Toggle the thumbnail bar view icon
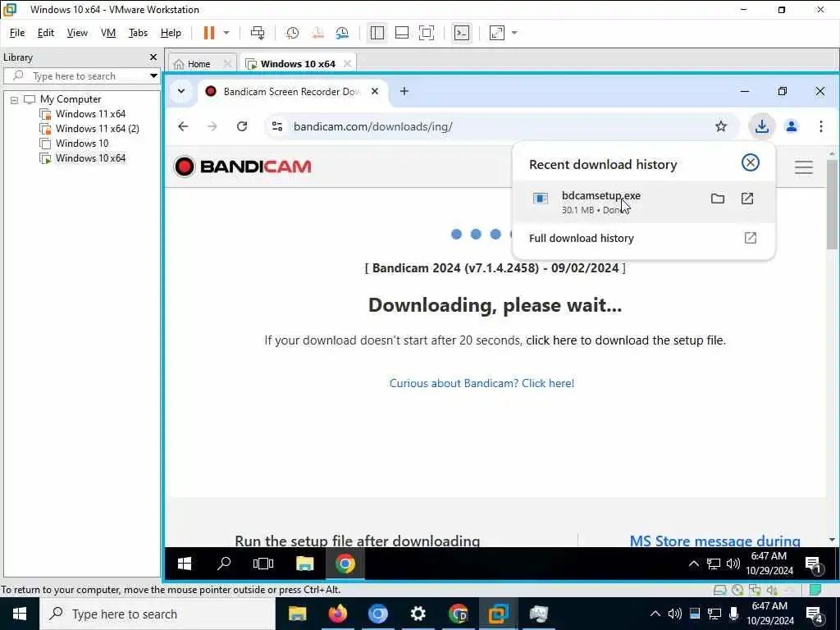This screenshot has width=840, height=630. pyautogui.click(x=402, y=33)
